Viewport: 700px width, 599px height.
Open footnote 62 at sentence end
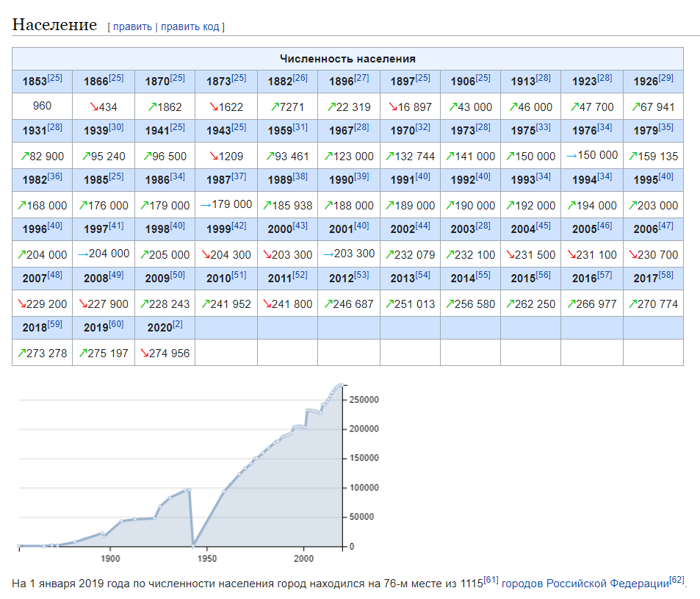coord(676,580)
